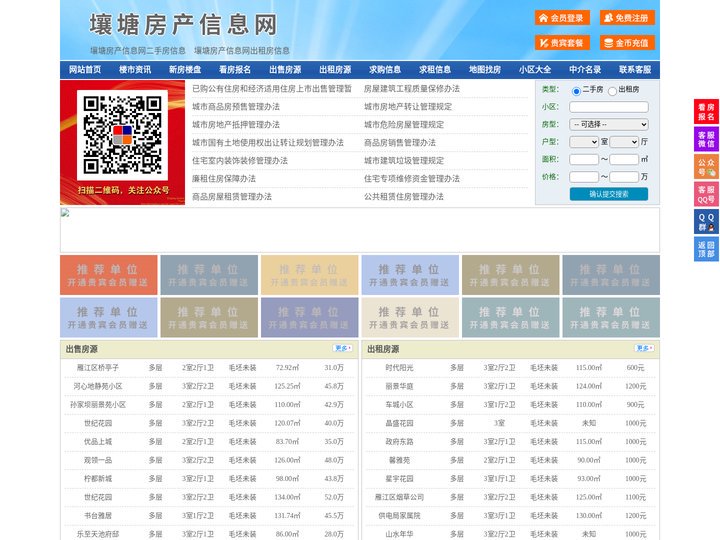This screenshot has width=720, height=540.
Task: Focus the minimum 价格 input field
Action: click(584, 177)
